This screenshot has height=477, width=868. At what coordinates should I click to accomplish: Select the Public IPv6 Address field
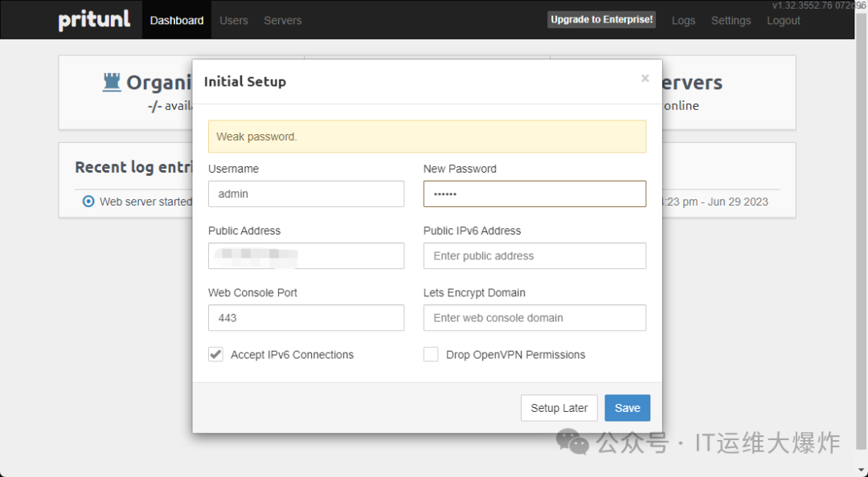point(534,256)
